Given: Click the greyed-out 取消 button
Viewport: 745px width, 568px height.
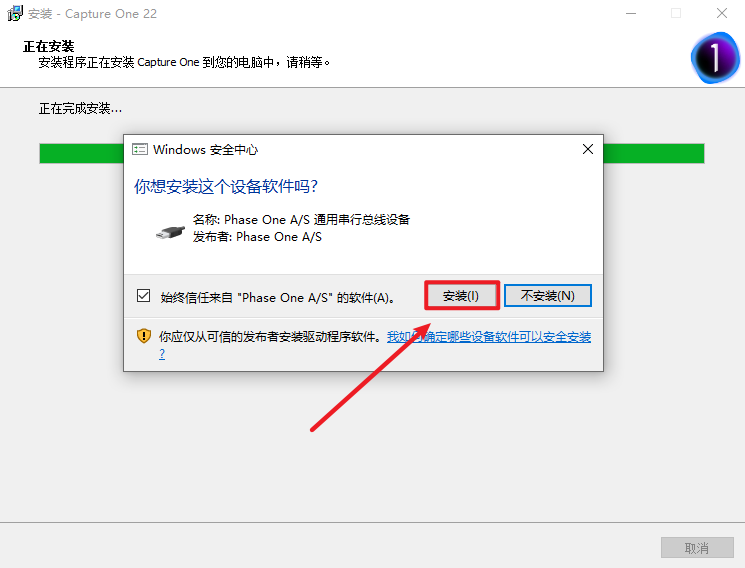Looking at the screenshot, I should [x=696, y=548].
